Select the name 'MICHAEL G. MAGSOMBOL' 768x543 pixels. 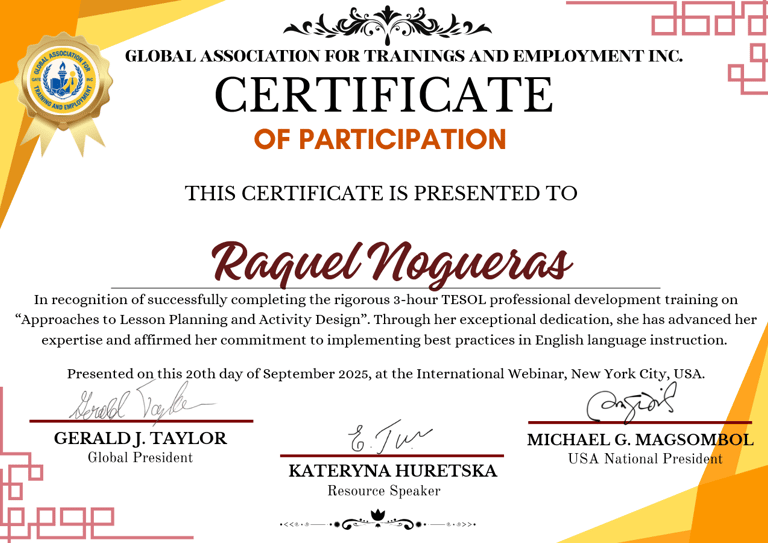pyautogui.click(x=641, y=439)
